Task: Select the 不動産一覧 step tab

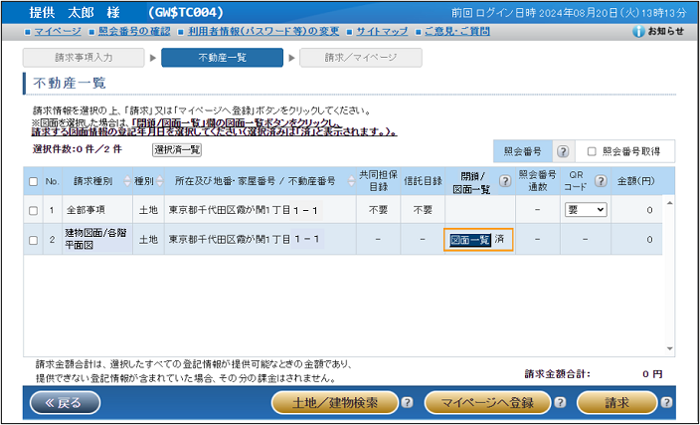Action: [222, 58]
